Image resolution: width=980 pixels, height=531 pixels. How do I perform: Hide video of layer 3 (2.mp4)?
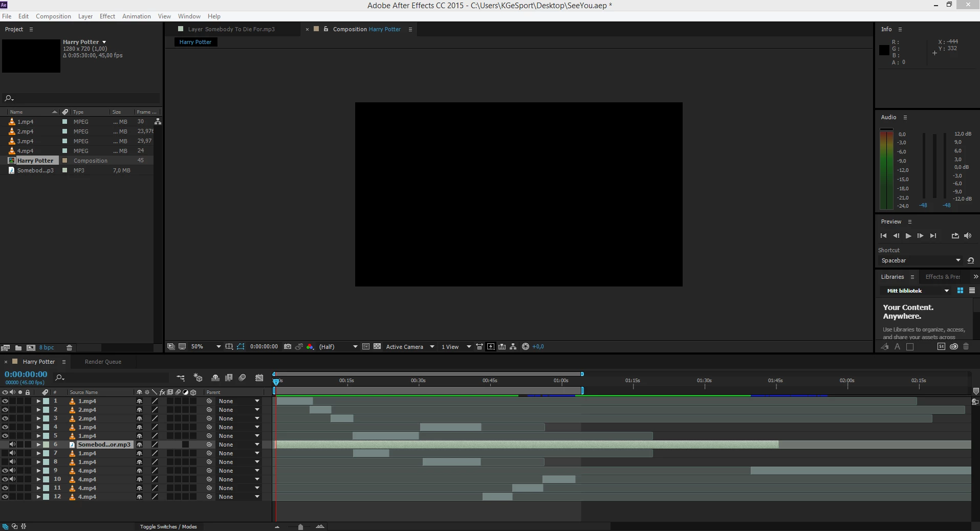[5, 418]
